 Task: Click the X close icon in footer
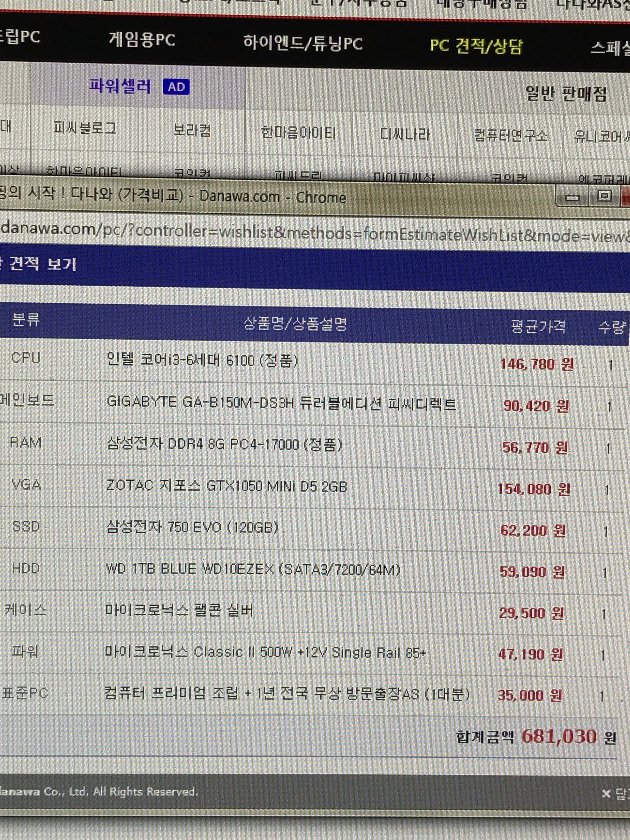(606, 794)
